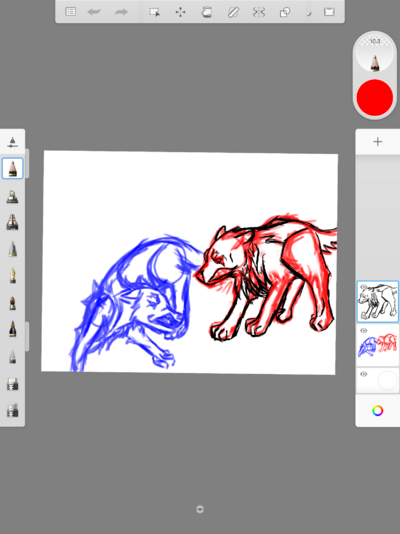Select the predictive stroke curve icon

[309, 13]
